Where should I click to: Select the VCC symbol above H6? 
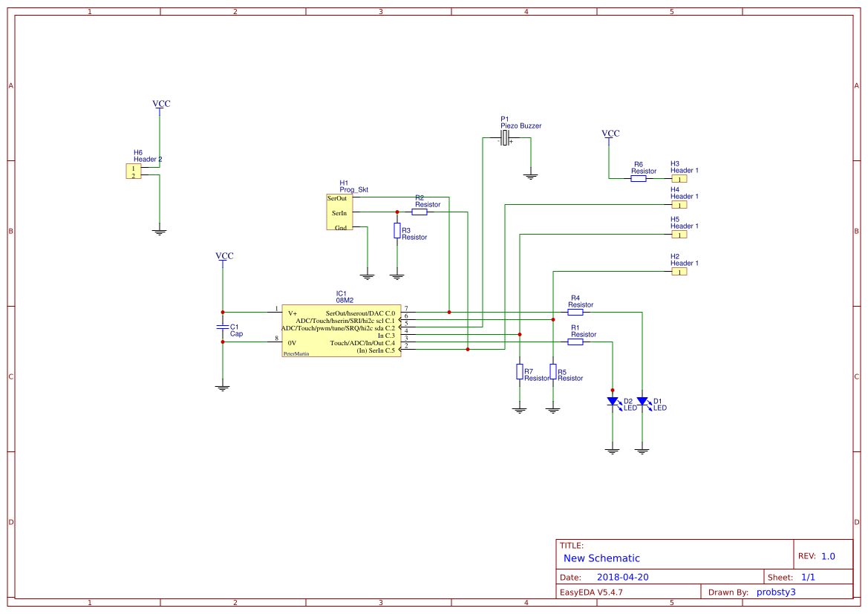161,104
